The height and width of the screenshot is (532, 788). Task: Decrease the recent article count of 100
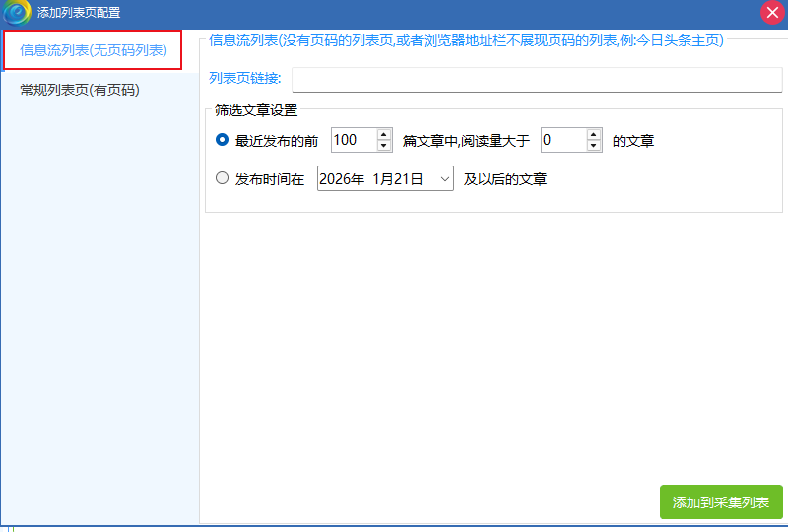pyautogui.click(x=384, y=146)
